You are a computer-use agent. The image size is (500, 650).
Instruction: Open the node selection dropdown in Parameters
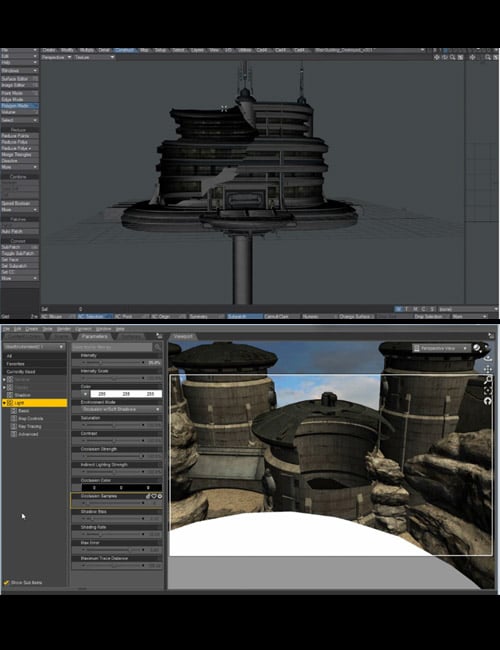coord(34,347)
